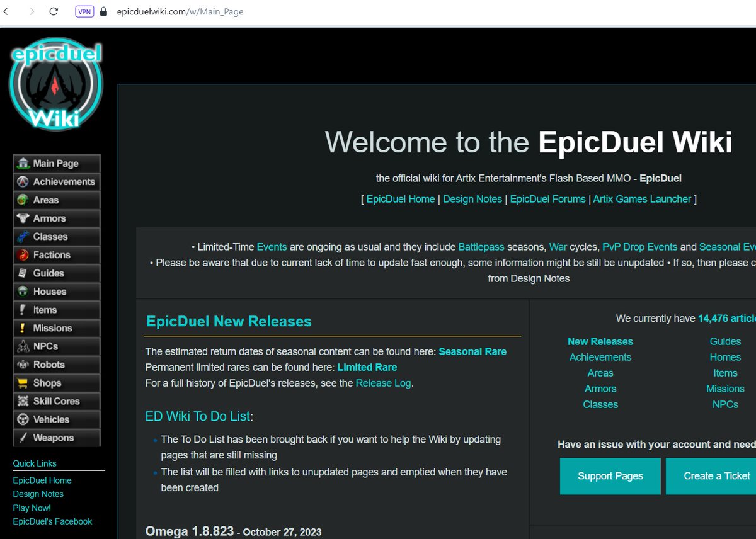Open Vehicles sidebar item
Image resolution: width=756 pixels, height=539 pixels.
(57, 419)
